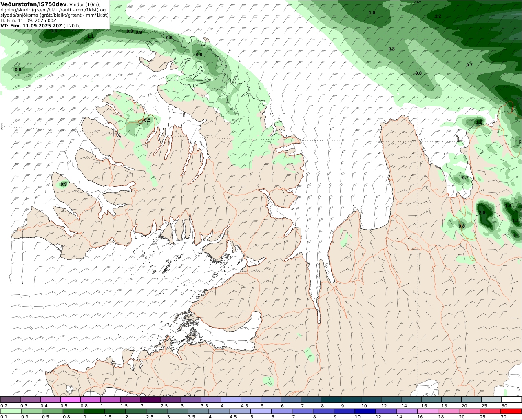Click the 0.4 label in the legend
The width and height of the screenshot is (522, 420).
pos(44,406)
